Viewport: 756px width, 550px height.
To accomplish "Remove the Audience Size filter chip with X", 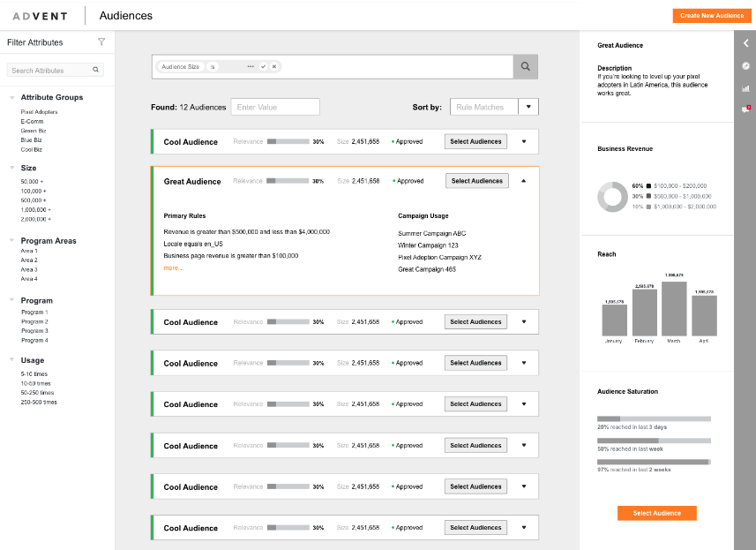I will pyautogui.click(x=274, y=66).
